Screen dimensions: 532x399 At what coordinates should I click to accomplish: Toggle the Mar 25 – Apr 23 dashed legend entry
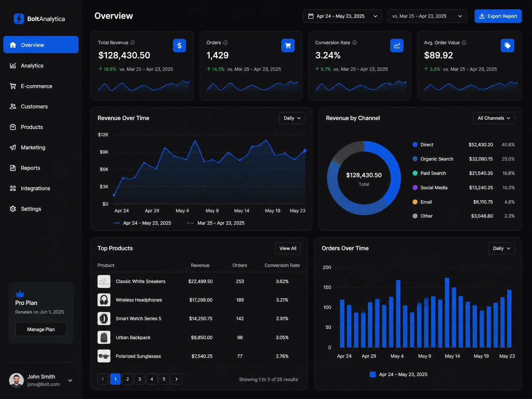(x=215, y=223)
